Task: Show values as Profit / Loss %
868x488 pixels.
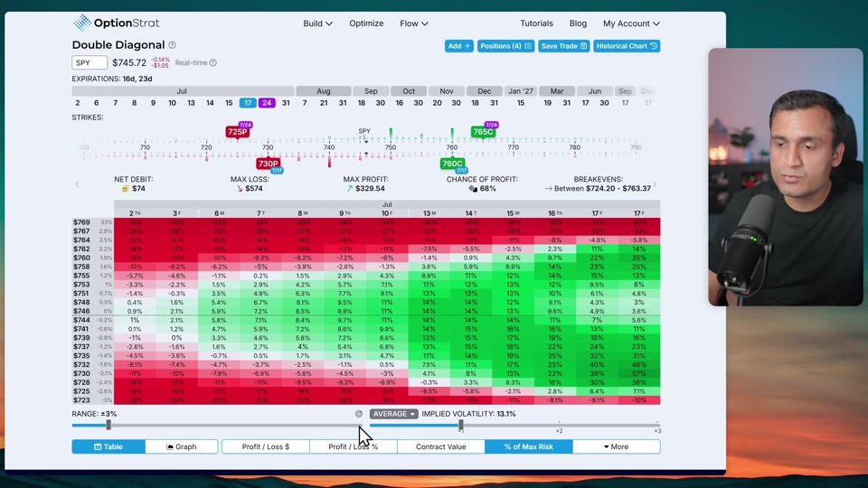Action: (x=354, y=446)
